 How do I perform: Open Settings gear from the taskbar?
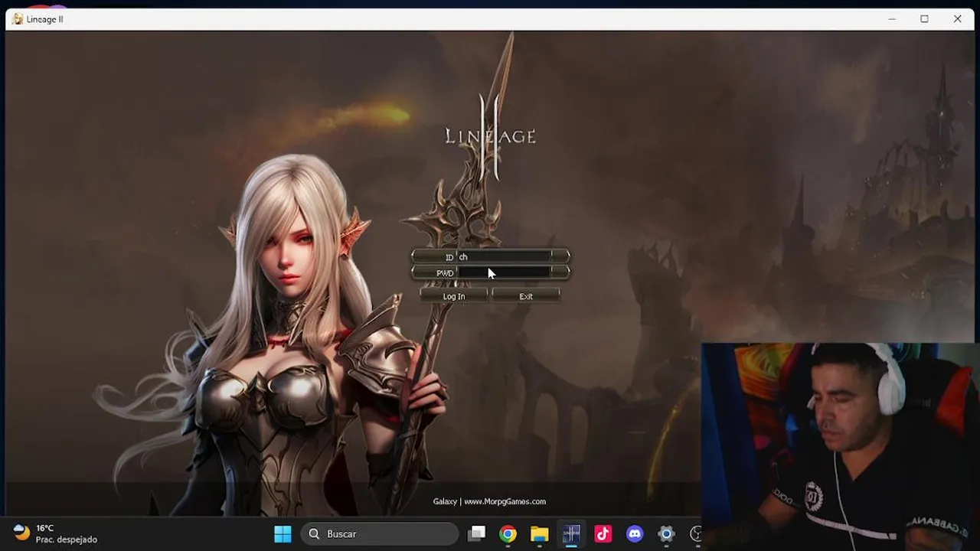click(x=666, y=533)
